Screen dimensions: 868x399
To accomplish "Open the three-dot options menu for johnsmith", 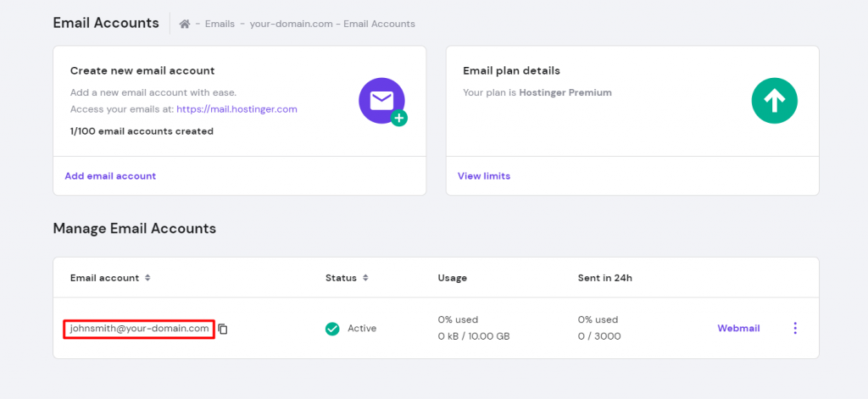I will coord(794,328).
